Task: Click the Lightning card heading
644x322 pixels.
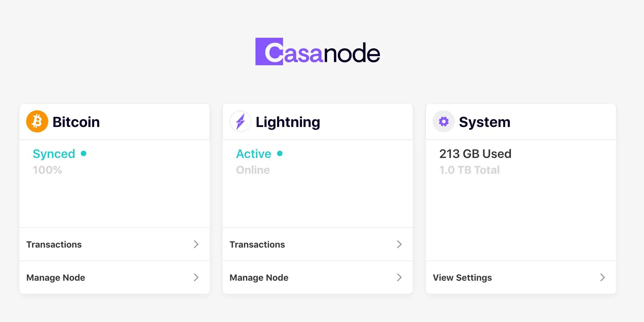Action: pyautogui.click(x=288, y=122)
